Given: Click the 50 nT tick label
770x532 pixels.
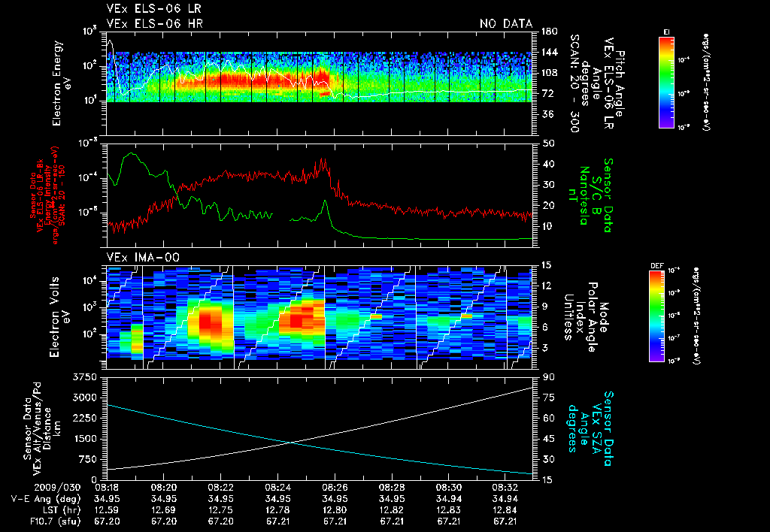Looking at the screenshot, I should pos(547,144).
